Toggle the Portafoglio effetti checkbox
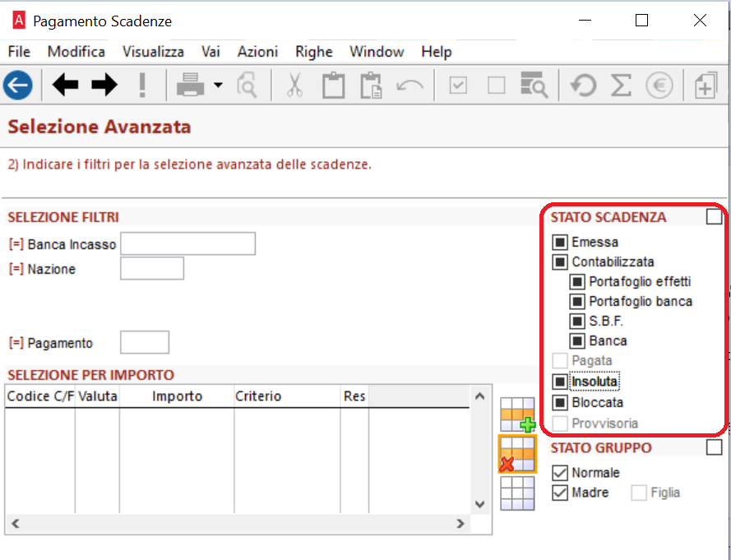This screenshot has height=560, width=731. click(577, 281)
